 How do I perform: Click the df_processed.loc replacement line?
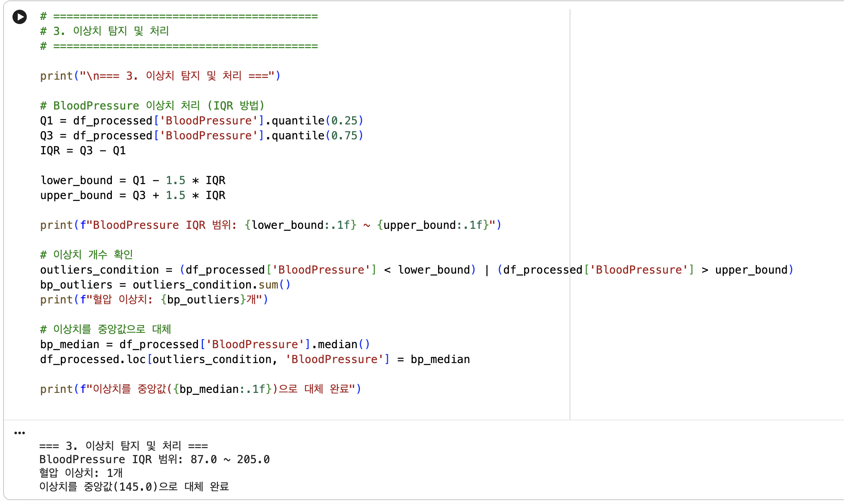click(255, 359)
